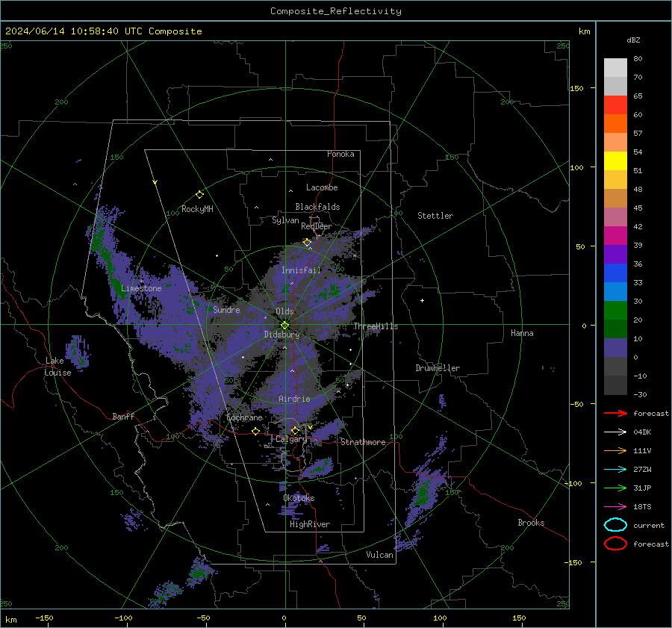The image size is (672, 628).
Task: Click the Brooks city label
Action: pos(531,523)
